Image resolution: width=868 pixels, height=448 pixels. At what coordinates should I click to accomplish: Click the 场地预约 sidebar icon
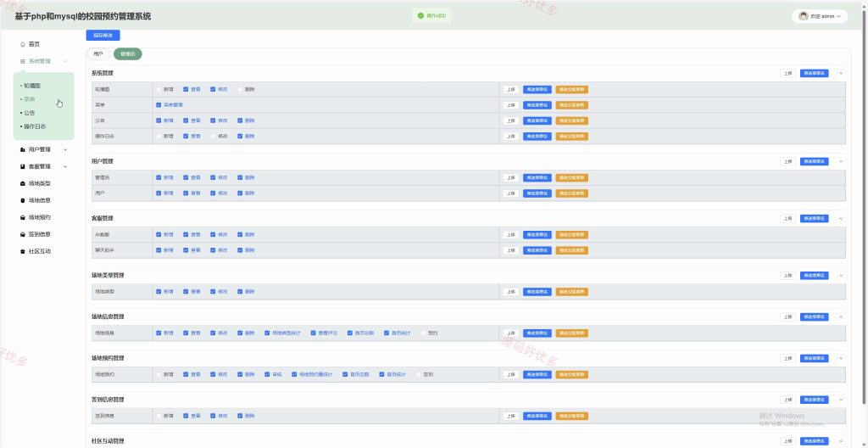[23, 217]
